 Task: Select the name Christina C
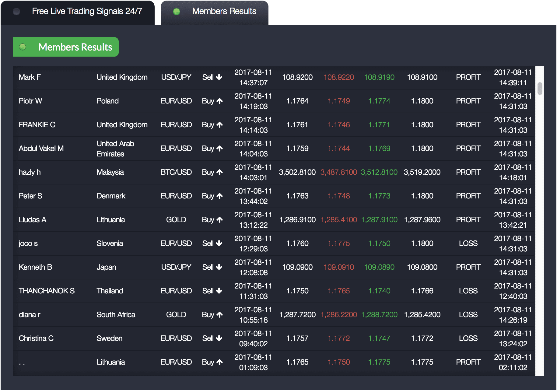[x=36, y=338]
